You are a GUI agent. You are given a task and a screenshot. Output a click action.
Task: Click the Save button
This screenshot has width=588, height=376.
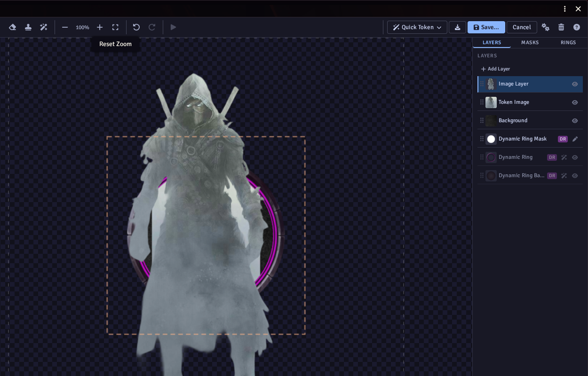click(486, 27)
